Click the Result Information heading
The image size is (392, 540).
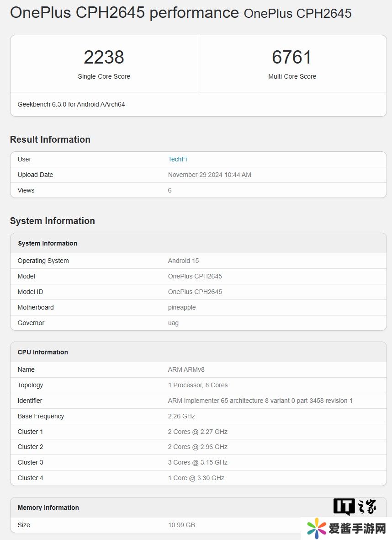(x=50, y=139)
